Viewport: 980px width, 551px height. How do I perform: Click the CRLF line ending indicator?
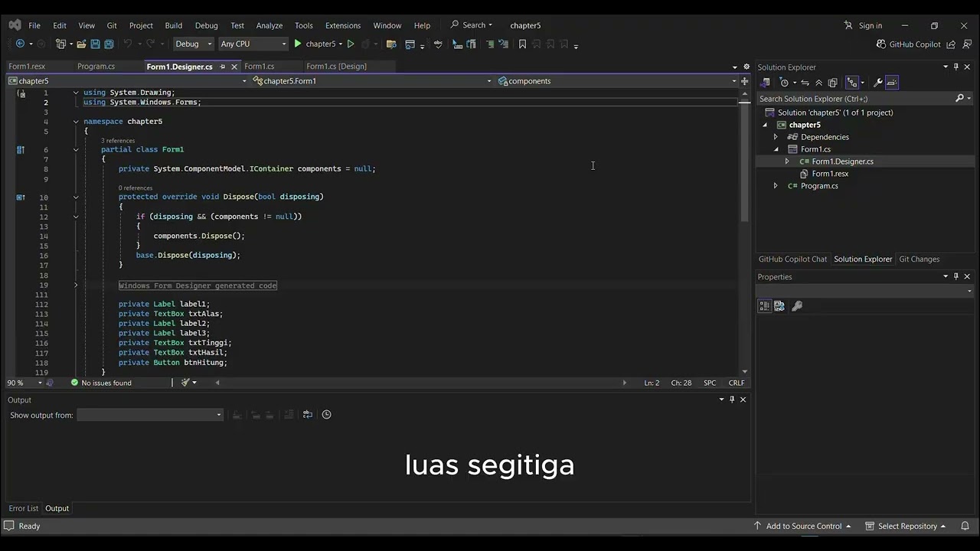coord(737,383)
